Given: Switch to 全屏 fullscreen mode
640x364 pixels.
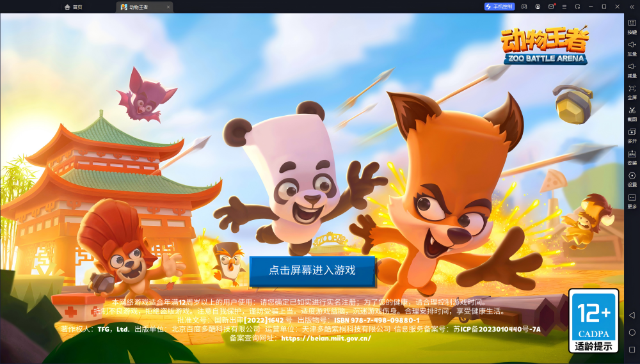Looking at the screenshot, I should pos(632,92).
